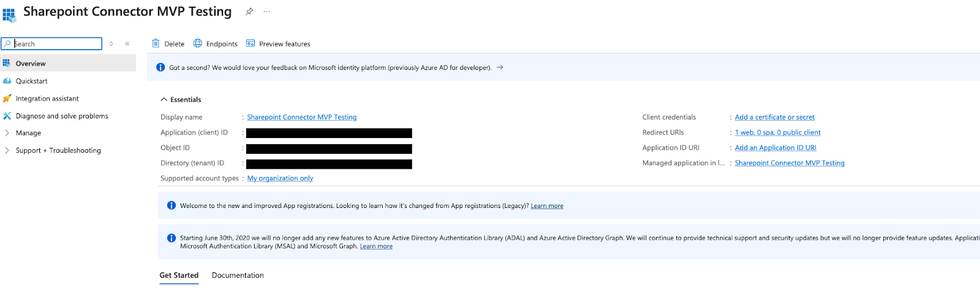Open the Redirect URIs link
This screenshot has width=980, height=292.
click(777, 133)
